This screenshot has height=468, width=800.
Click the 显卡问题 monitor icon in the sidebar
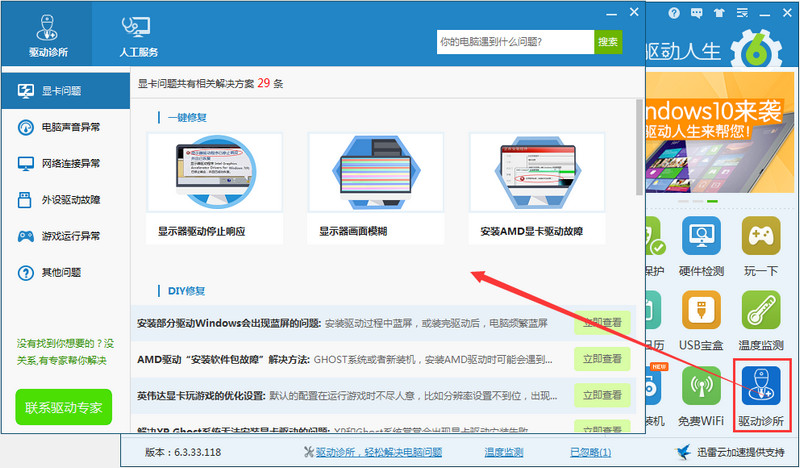tap(26, 91)
